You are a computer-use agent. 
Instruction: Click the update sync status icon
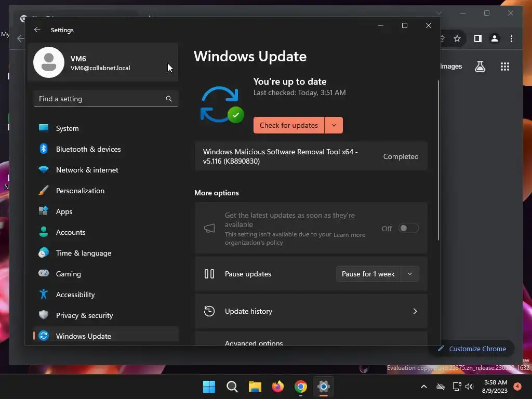[x=221, y=105]
